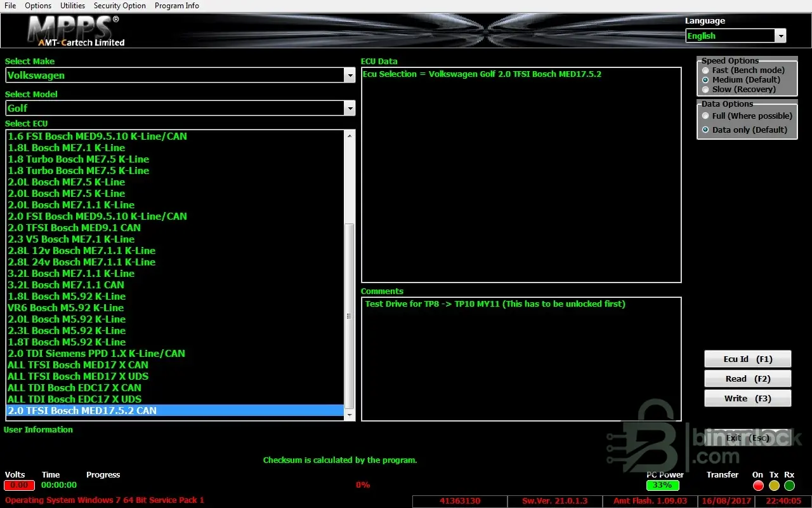Click the yellow Tx indicator light

click(x=774, y=486)
